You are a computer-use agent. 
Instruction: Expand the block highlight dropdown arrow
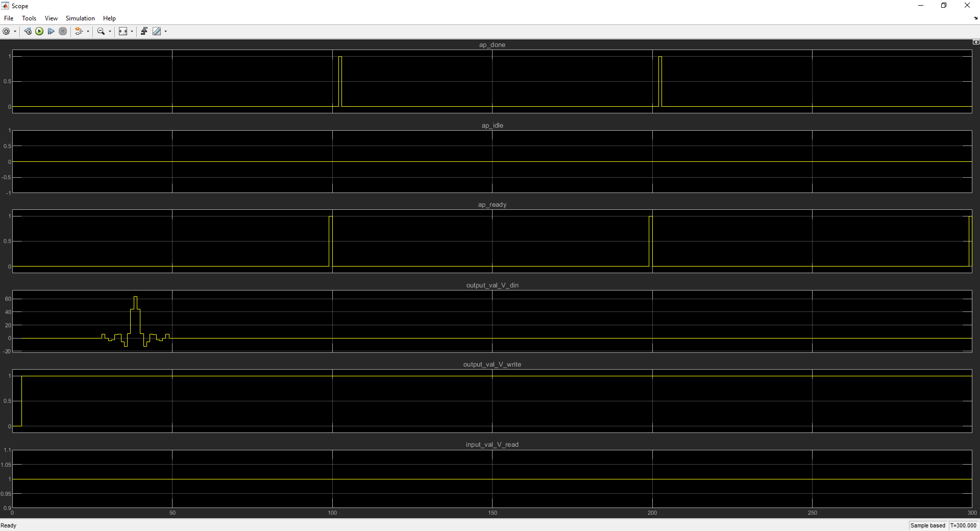[x=88, y=32]
